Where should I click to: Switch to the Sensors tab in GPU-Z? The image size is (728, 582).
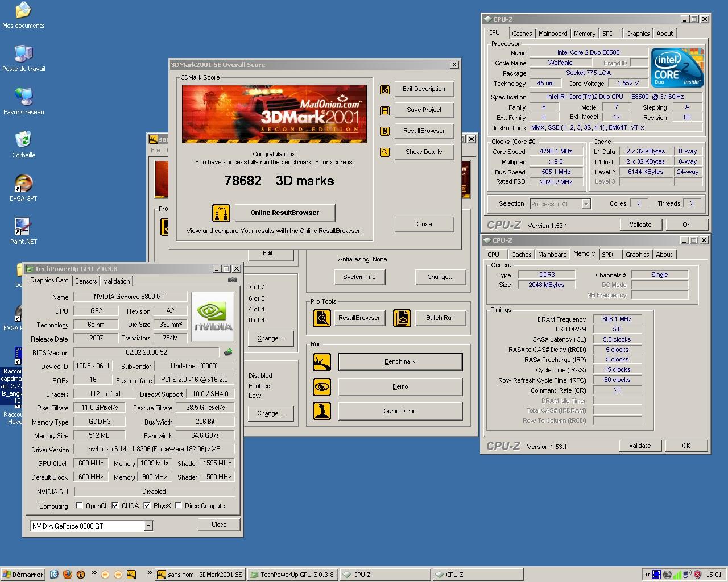[86, 281]
